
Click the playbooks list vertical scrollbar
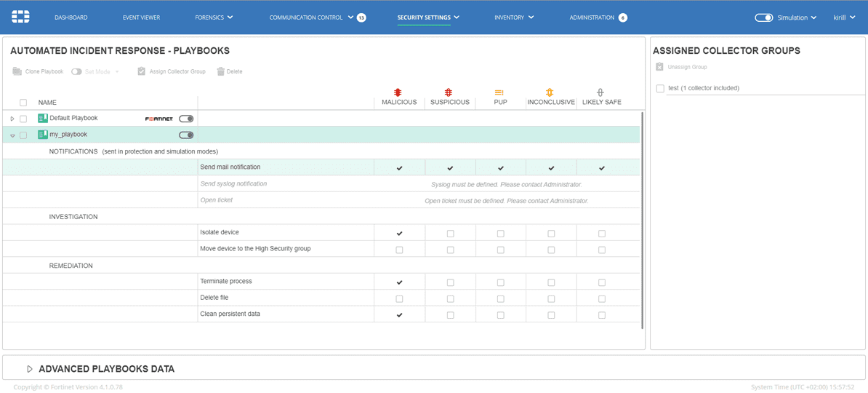tap(643, 218)
